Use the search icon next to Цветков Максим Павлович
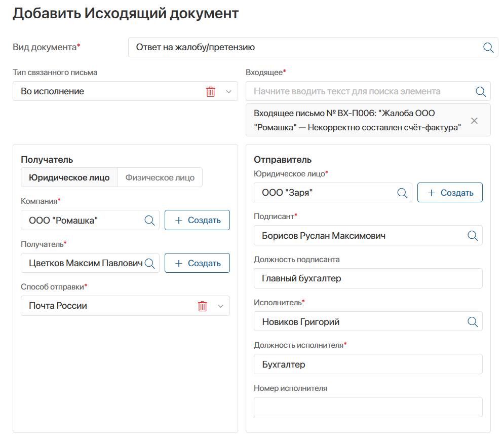This screenshot has width=504, height=435. tap(149, 263)
